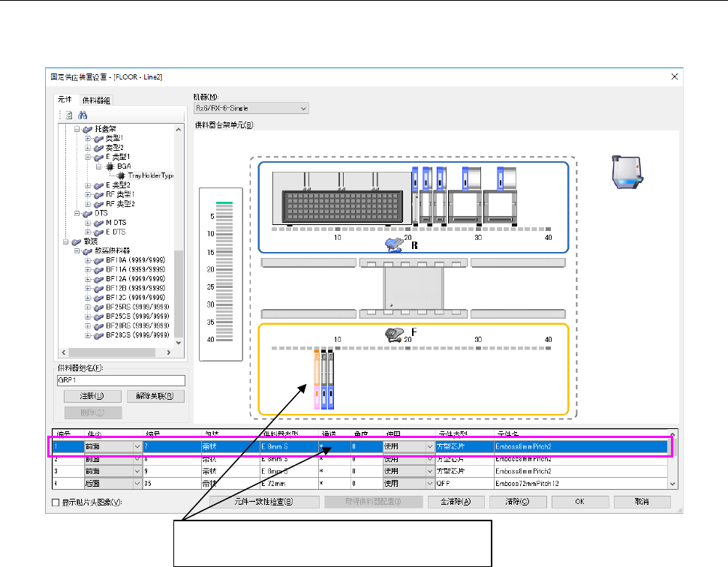Image resolution: width=728 pixels, height=567 pixels.
Task: Open supply side dropdown in row 1
Action: [x=136, y=447]
